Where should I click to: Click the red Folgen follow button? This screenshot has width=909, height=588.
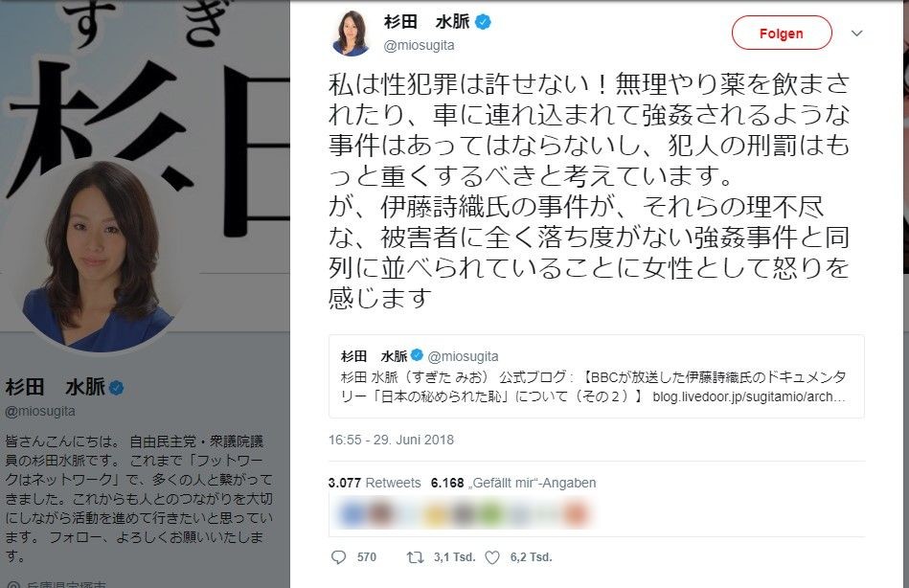click(x=782, y=34)
